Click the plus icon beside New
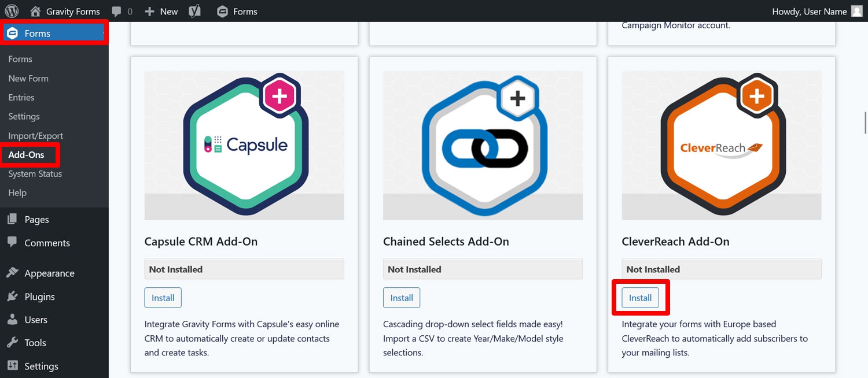This screenshot has width=868, height=378. point(149,12)
